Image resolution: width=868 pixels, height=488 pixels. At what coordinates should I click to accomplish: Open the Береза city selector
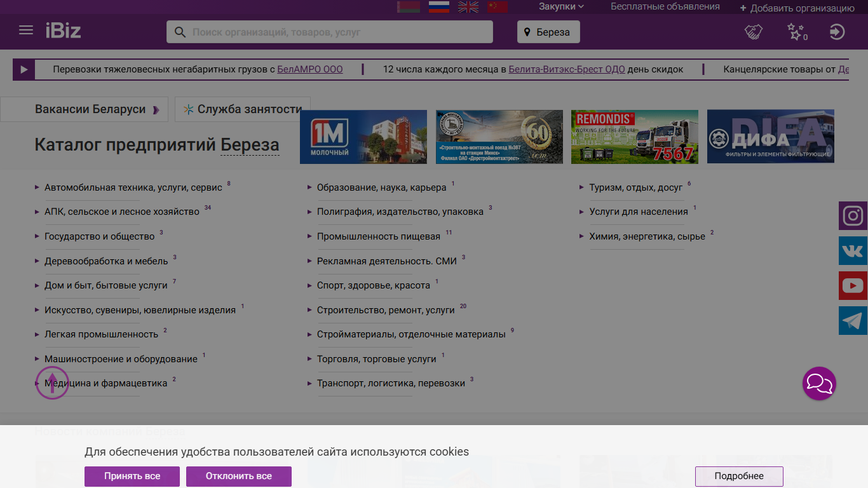548,32
